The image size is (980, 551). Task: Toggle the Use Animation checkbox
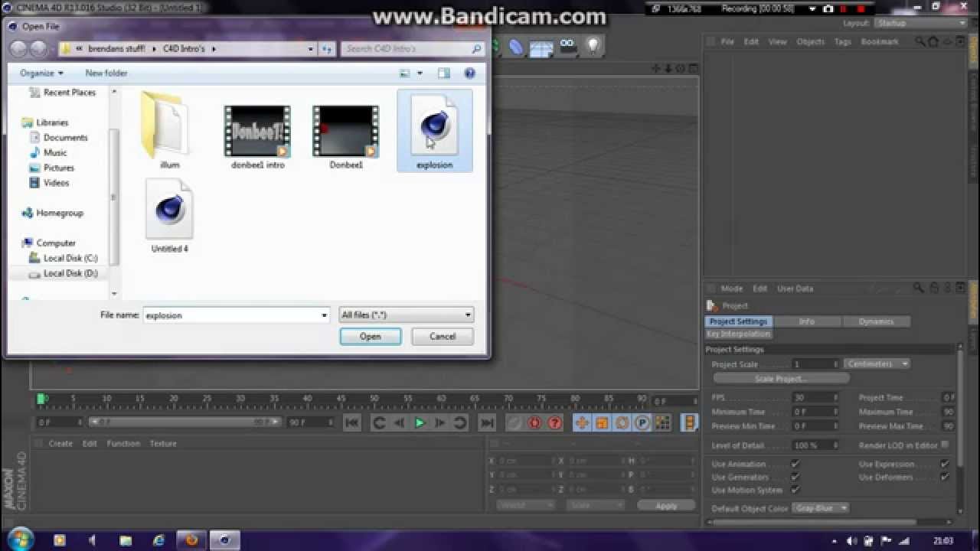[x=795, y=465]
